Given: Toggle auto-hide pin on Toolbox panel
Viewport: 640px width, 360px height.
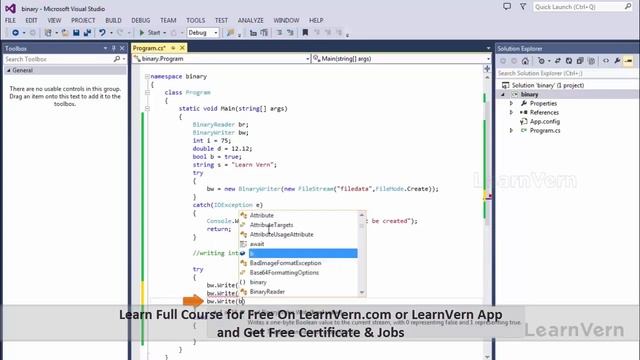Looking at the screenshot, I should [x=113, y=48].
